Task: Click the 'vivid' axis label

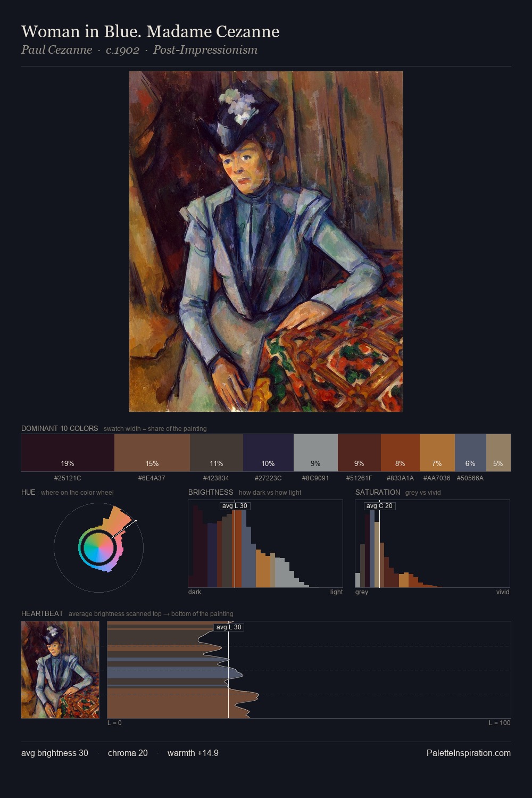Action: point(503,592)
